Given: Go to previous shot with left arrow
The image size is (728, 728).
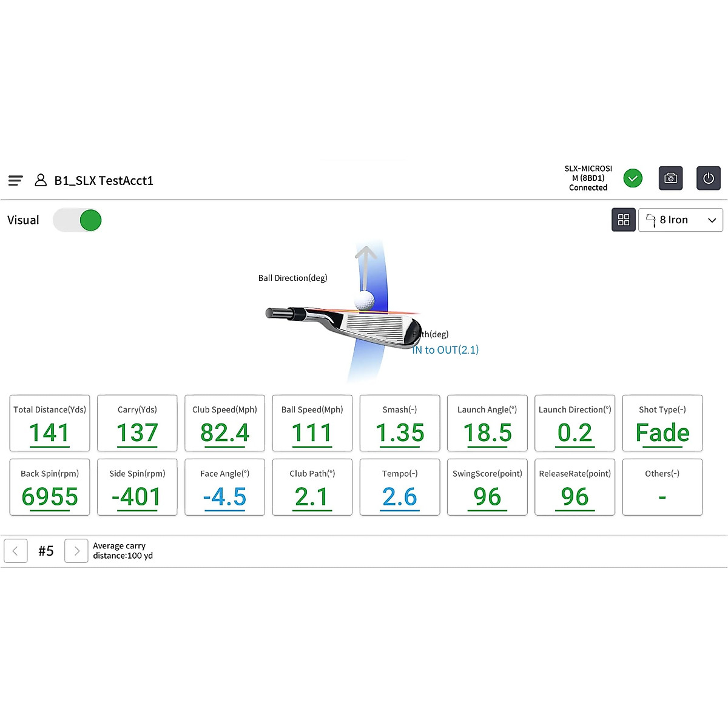Looking at the screenshot, I should (x=16, y=551).
